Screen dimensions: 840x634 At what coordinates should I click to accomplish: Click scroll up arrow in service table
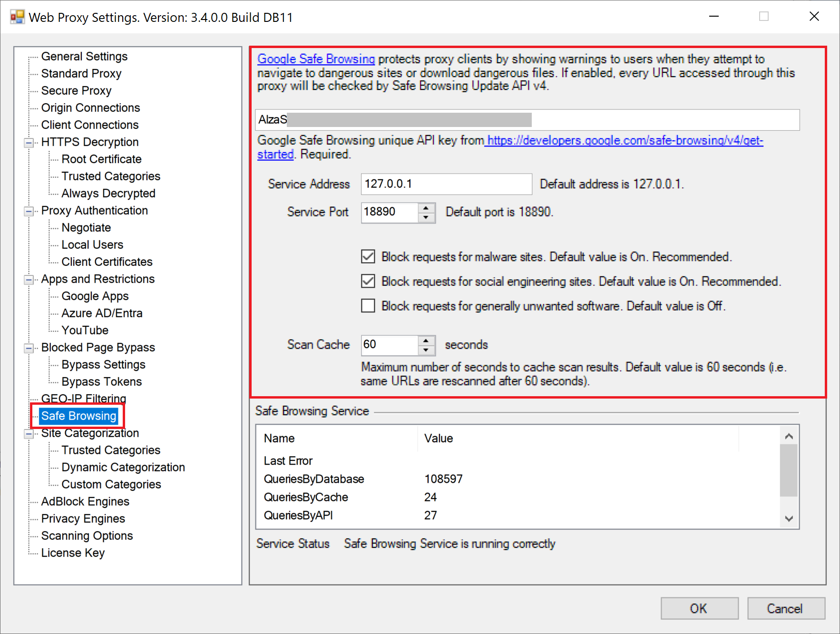tap(789, 436)
